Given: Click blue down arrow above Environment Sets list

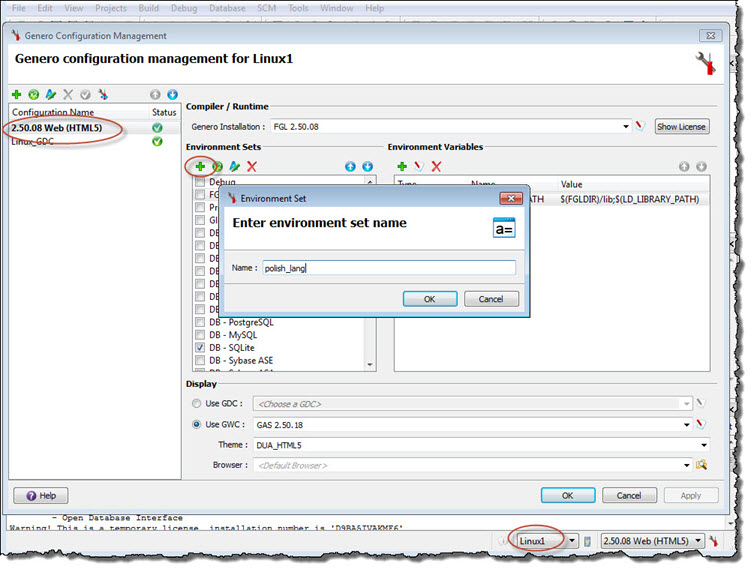Looking at the screenshot, I should 366,166.
